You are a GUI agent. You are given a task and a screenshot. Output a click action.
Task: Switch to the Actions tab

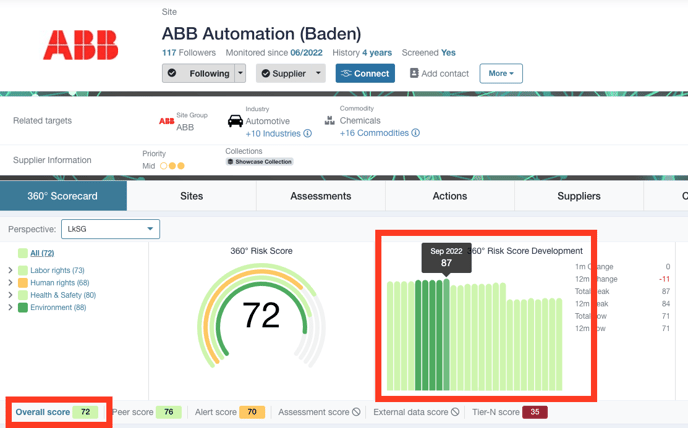coord(450,196)
